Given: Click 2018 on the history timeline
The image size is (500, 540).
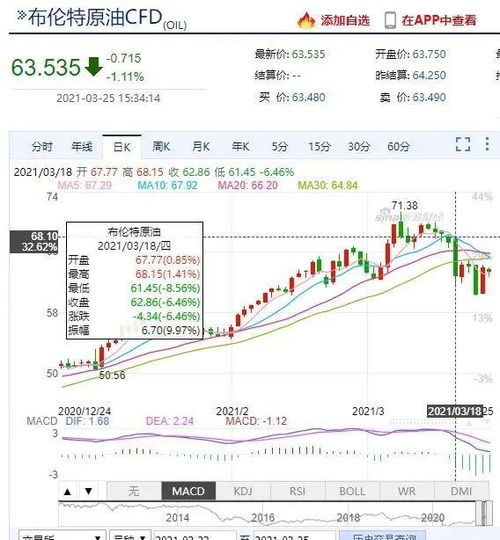Looking at the screenshot, I should point(348,518).
